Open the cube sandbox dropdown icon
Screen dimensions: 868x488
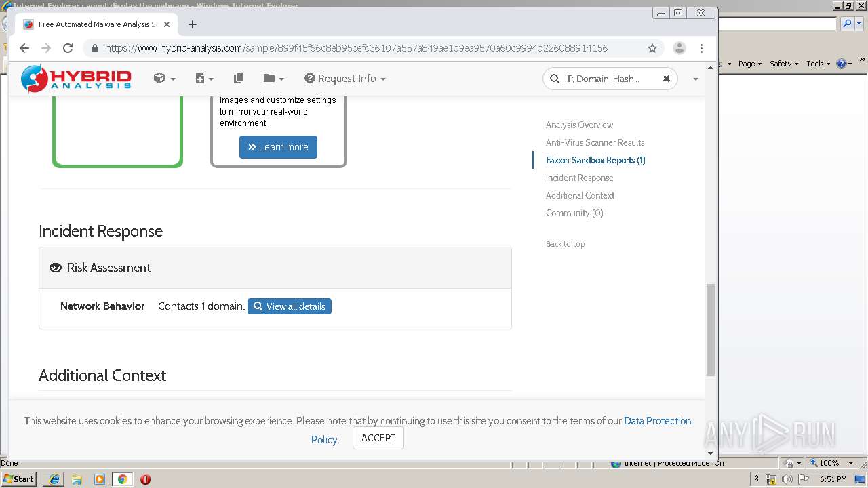pyautogui.click(x=164, y=79)
